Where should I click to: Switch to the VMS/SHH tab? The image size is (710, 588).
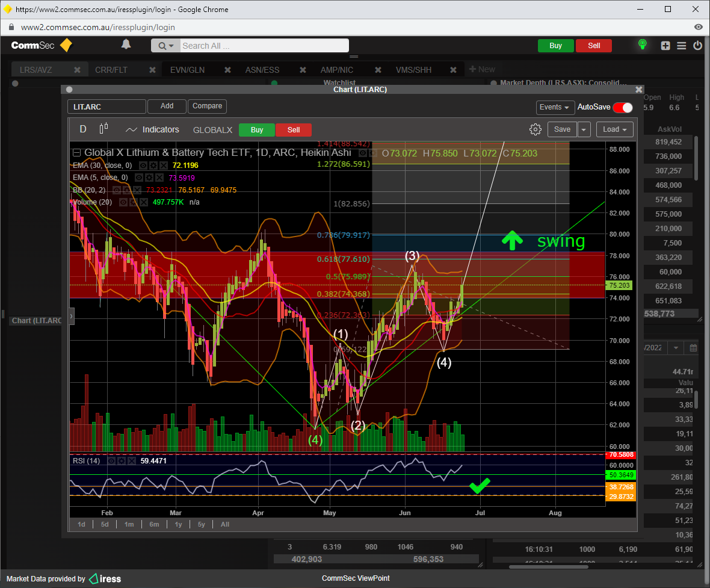point(413,70)
